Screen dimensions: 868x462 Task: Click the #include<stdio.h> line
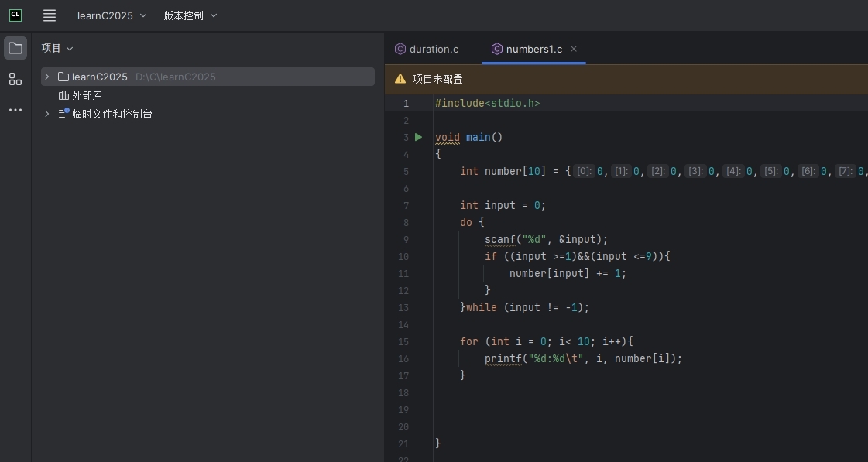[x=487, y=104]
